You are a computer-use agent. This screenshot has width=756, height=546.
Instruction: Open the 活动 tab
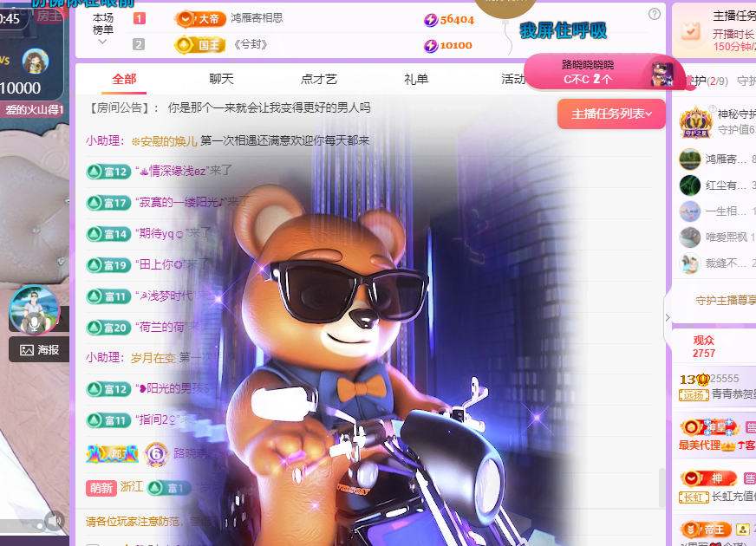click(512, 79)
